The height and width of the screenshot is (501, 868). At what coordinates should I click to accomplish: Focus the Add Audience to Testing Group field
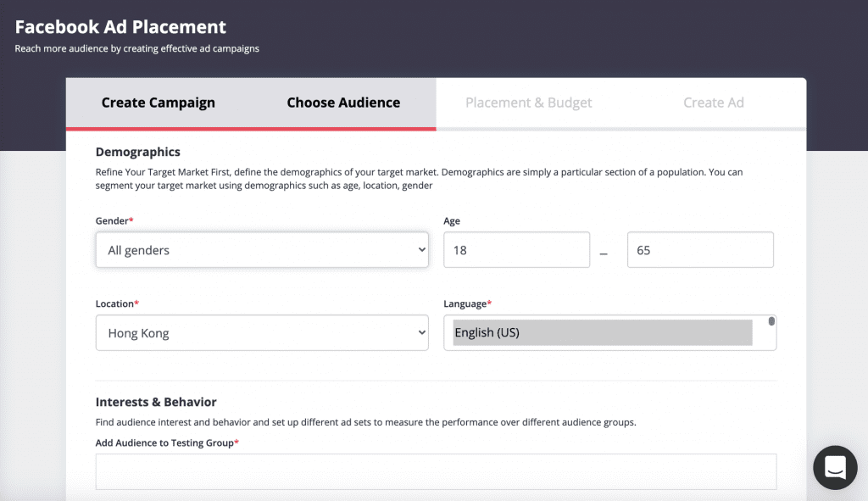(x=437, y=471)
